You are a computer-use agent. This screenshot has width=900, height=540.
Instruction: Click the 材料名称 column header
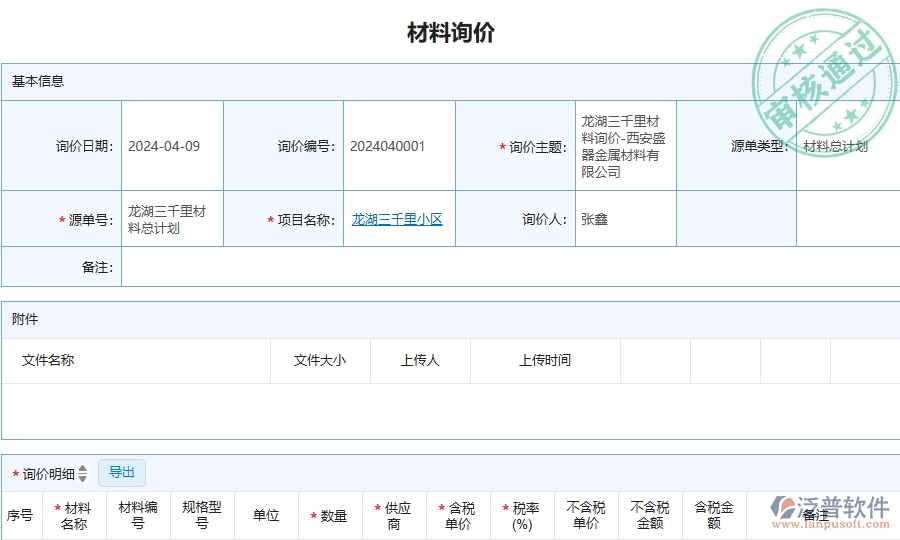coord(73,516)
